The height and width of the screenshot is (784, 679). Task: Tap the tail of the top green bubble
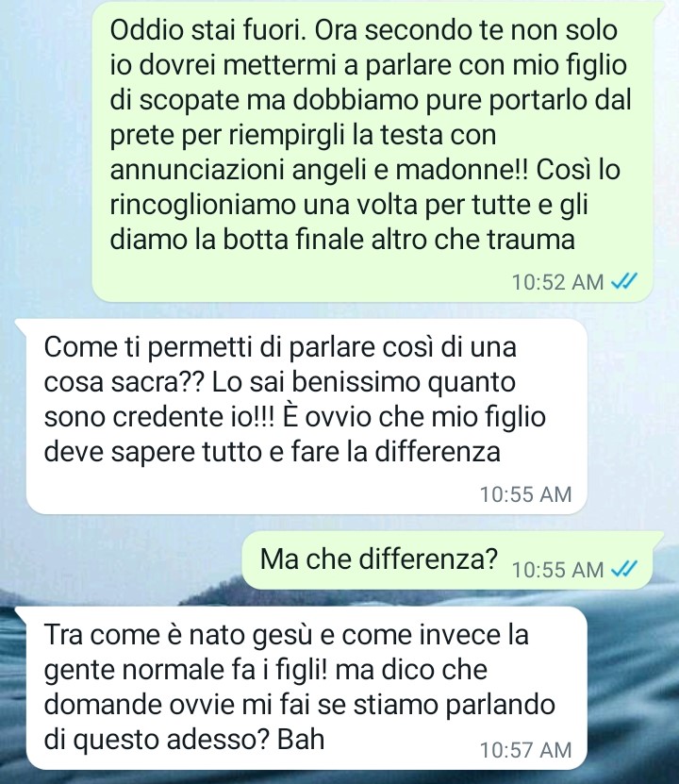(658, 8)
